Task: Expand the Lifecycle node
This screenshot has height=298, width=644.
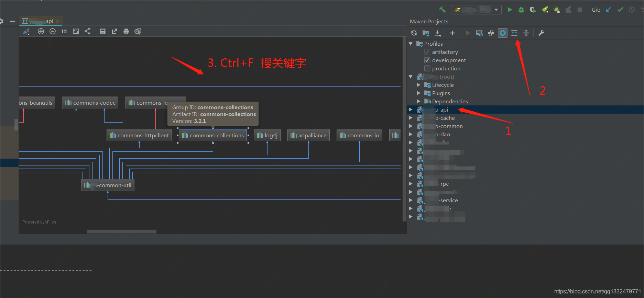Action: coord(418,85)
